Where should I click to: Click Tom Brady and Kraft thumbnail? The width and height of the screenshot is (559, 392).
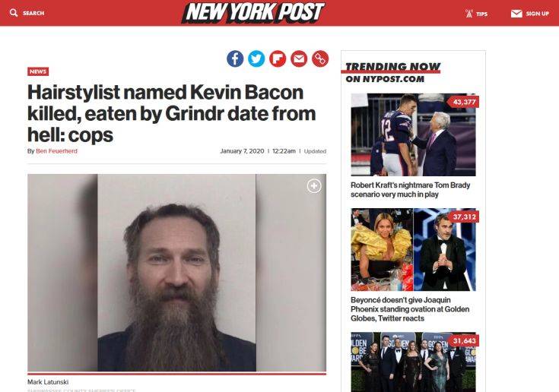click(413, 134)
